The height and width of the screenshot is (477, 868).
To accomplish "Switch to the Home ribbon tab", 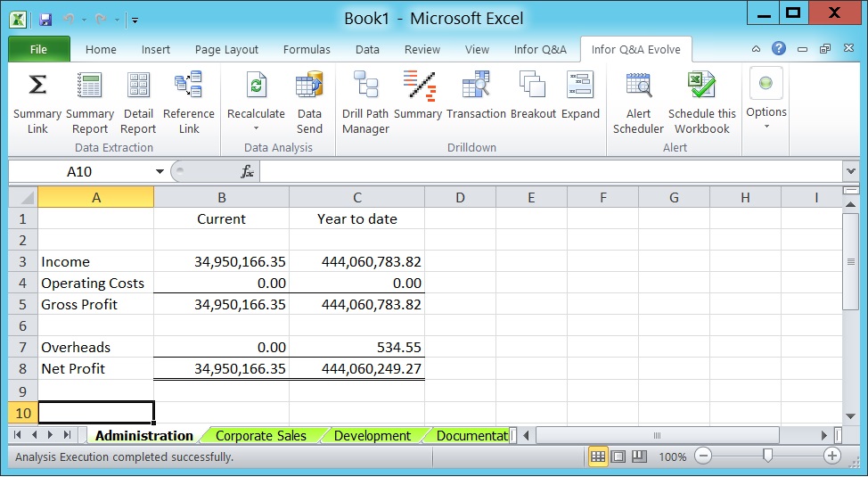I will (101, 49).
